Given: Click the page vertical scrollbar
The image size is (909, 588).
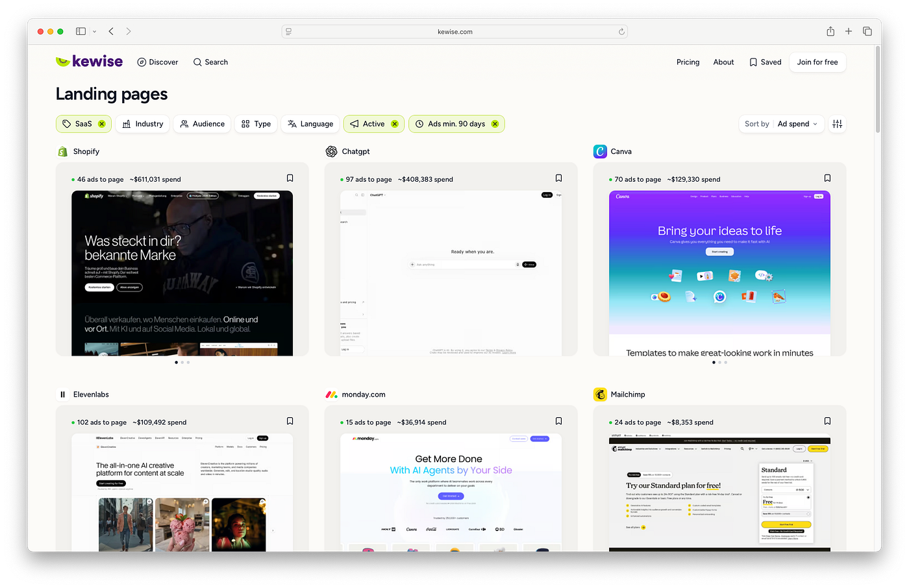Looking at the screenshot, I should (878, 90).
